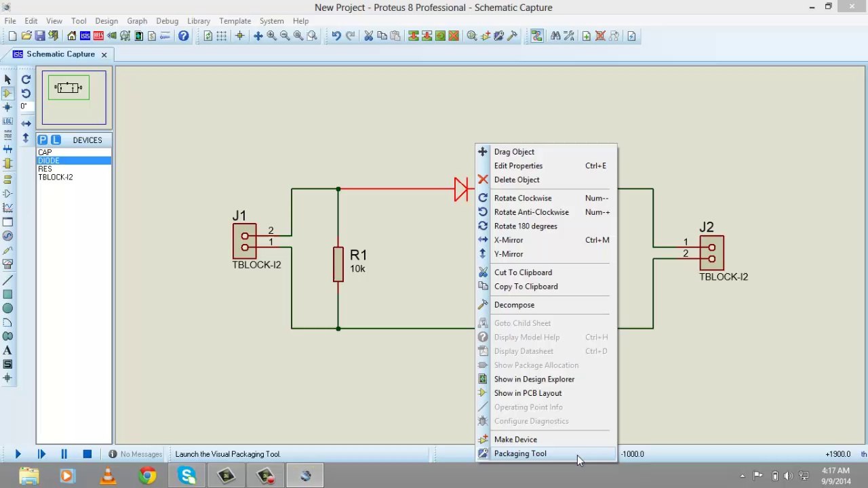868x488 pixels.
Task: Click the zoom out magnifier icon
Action: pyautogui.click(x=285, y=36)
